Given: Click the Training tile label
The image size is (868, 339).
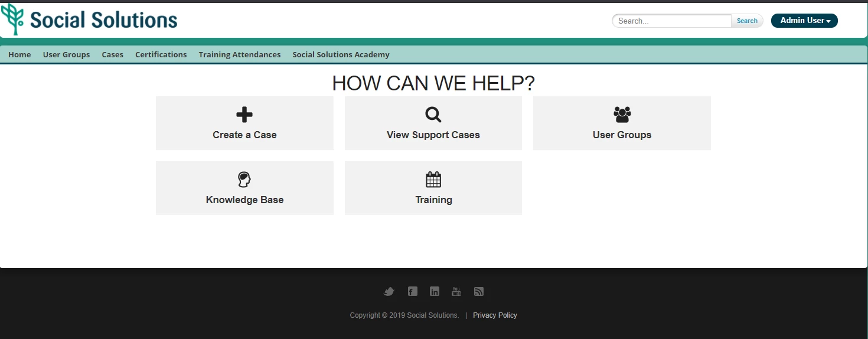Looking at the screenshot, I should pyautogui.click(x=433, y=200).
